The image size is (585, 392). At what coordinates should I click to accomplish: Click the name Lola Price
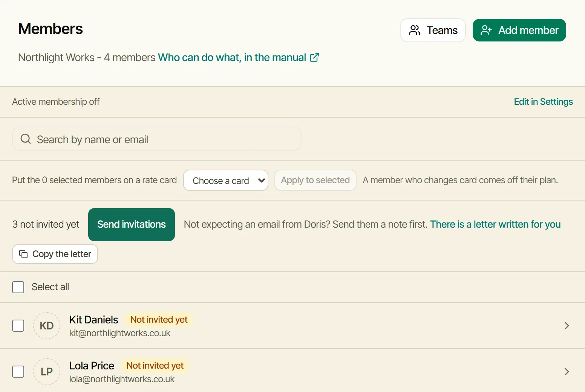tap(92, 366)
